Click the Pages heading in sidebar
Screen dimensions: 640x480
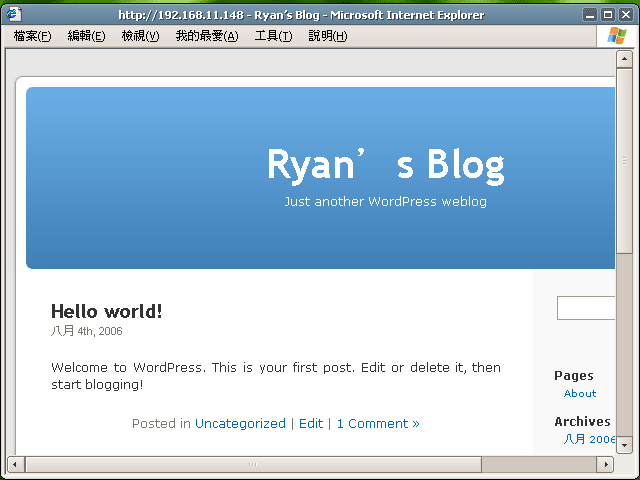tap(573, 376)
